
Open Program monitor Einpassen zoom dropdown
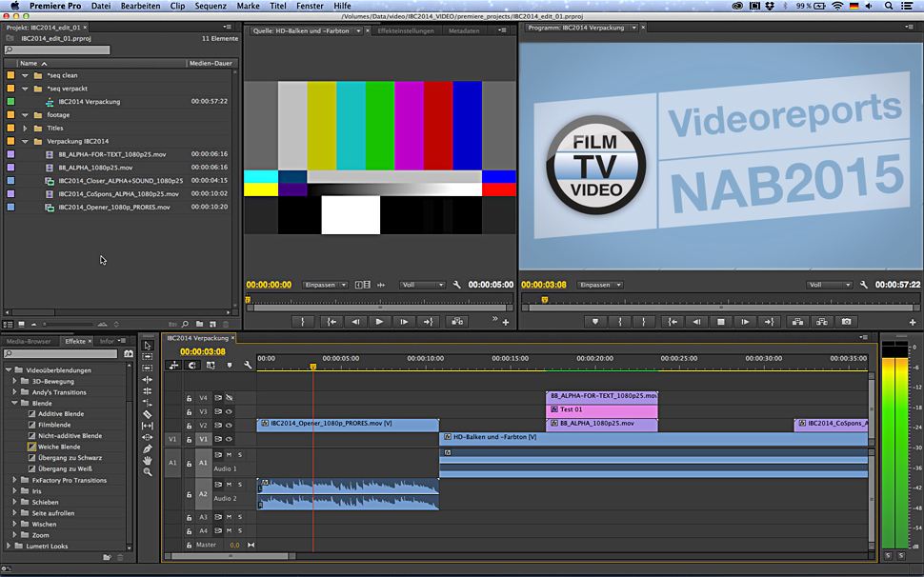(600, 285)
